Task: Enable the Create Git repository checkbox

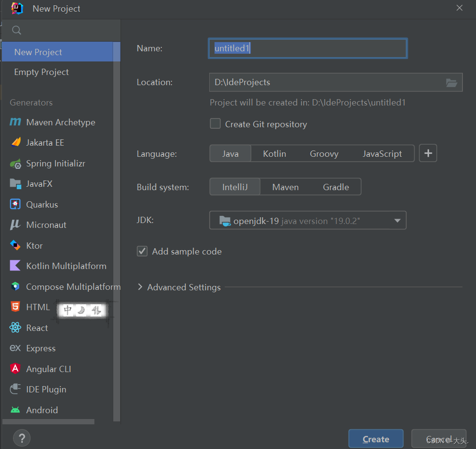Action: pyautogui.click(x=215, y=123)
